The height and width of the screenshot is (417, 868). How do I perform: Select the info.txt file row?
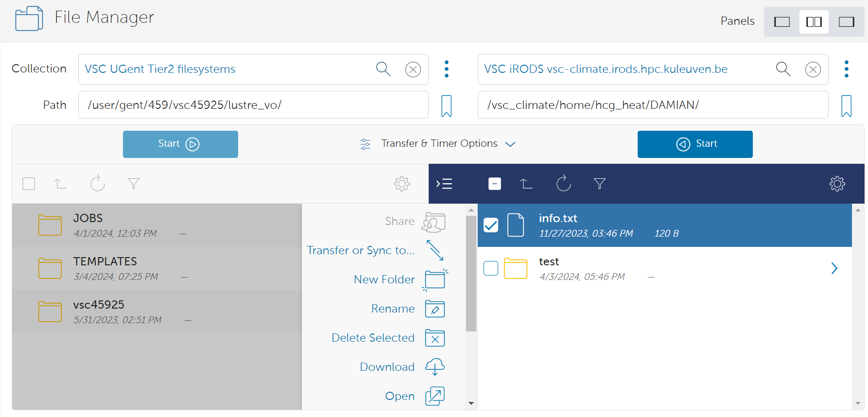click(x=664, y=226)
